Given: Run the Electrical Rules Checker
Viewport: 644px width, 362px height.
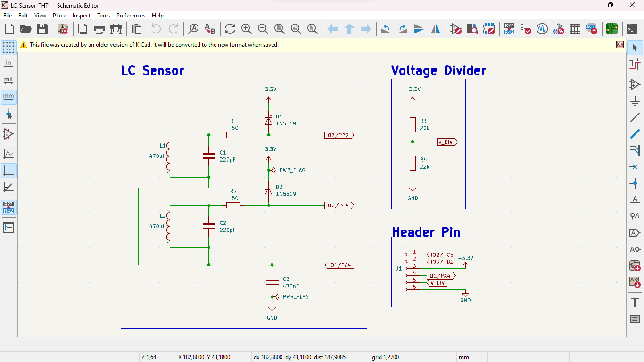Looking at the screenshot, I should click(x=526, y=29).
